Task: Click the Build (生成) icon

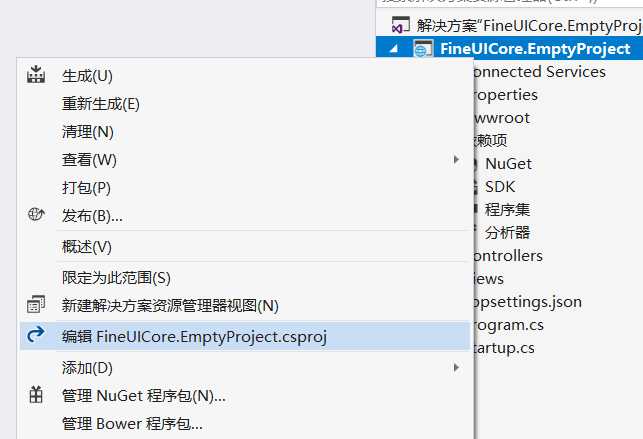Action: 36,75
